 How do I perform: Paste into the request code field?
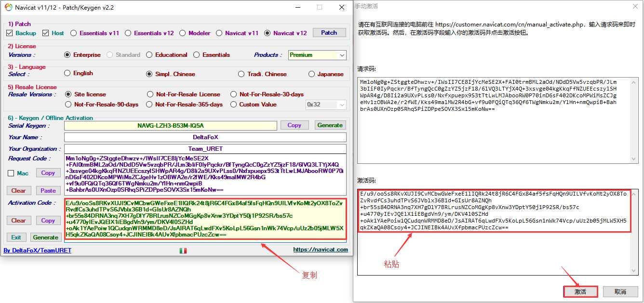coord(48,191)
